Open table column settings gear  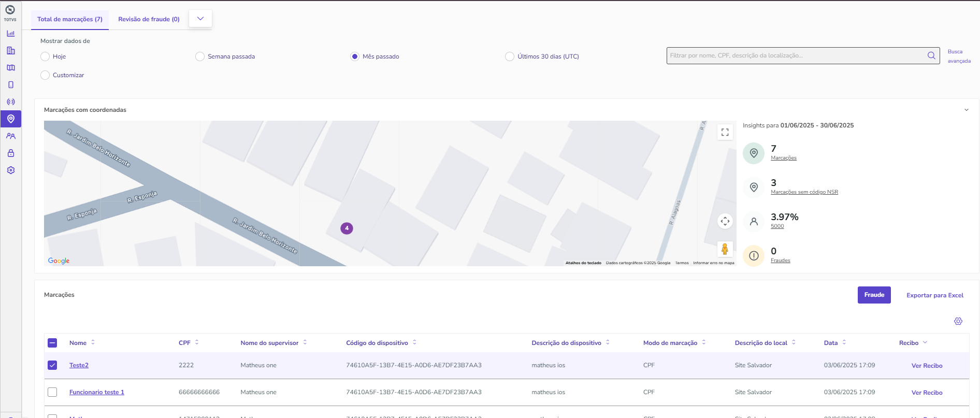[958, 321]
